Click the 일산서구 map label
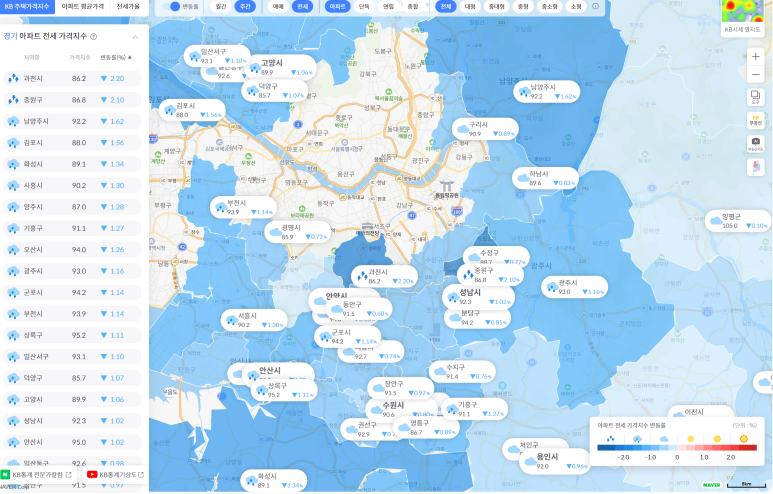The image size is (773, 494). pos(217,56)
